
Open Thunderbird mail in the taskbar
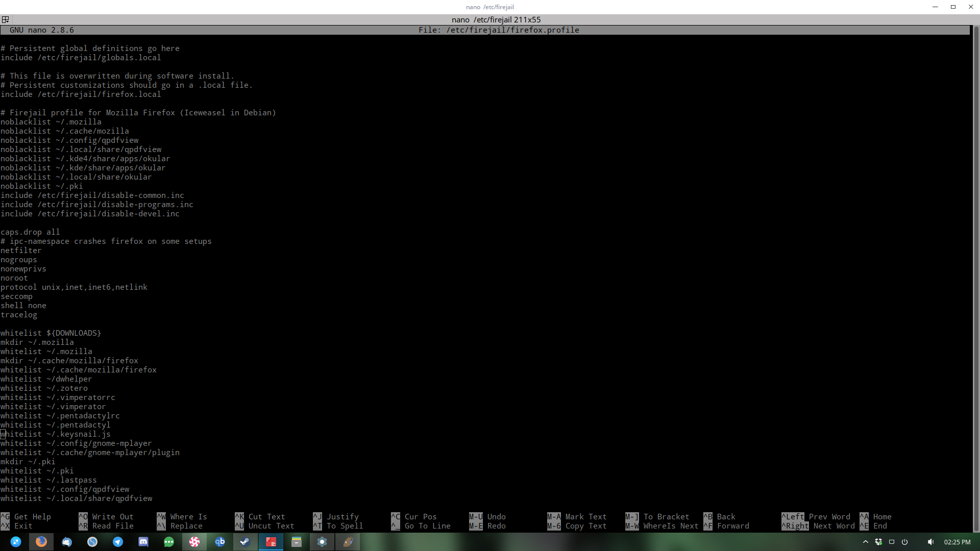click(67, 542)
